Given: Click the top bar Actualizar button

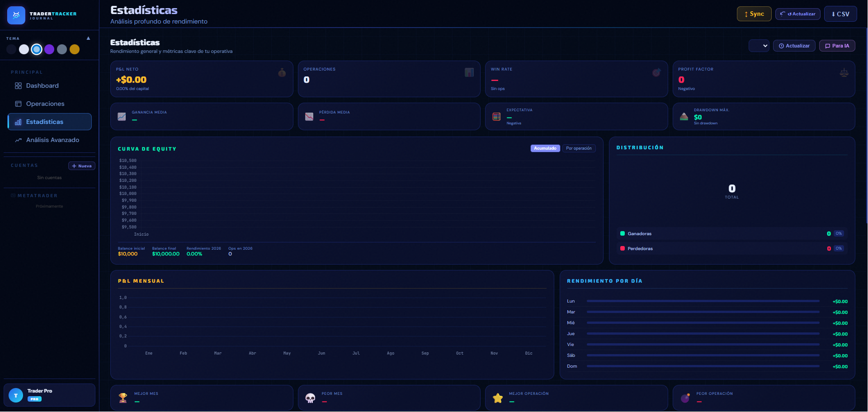Looking at the screenshot, I should [x=798, y=14].
